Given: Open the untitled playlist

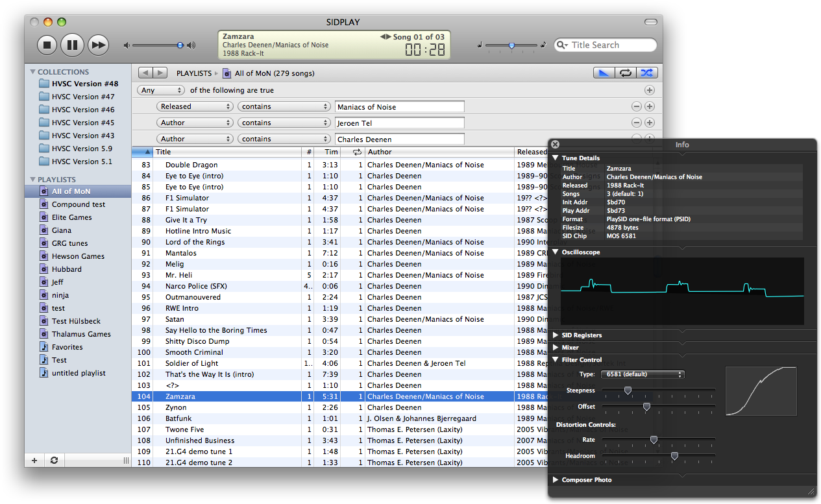Looking at the screenshot, I should [78, 373].
